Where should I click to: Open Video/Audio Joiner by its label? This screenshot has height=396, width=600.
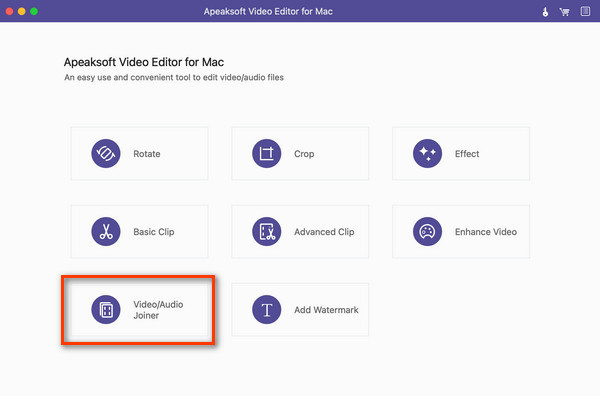point(158,310)
